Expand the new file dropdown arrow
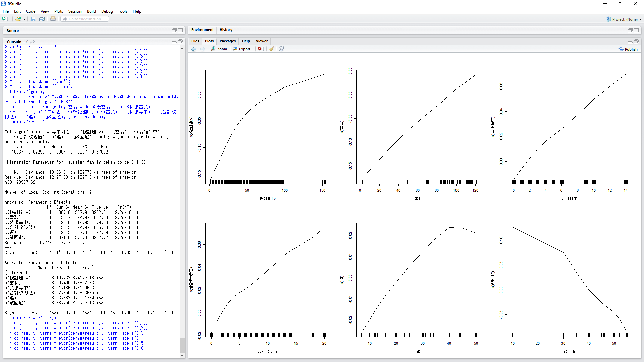Image resolution: width=644 pixels, height=362 pixels. [10, 19]
